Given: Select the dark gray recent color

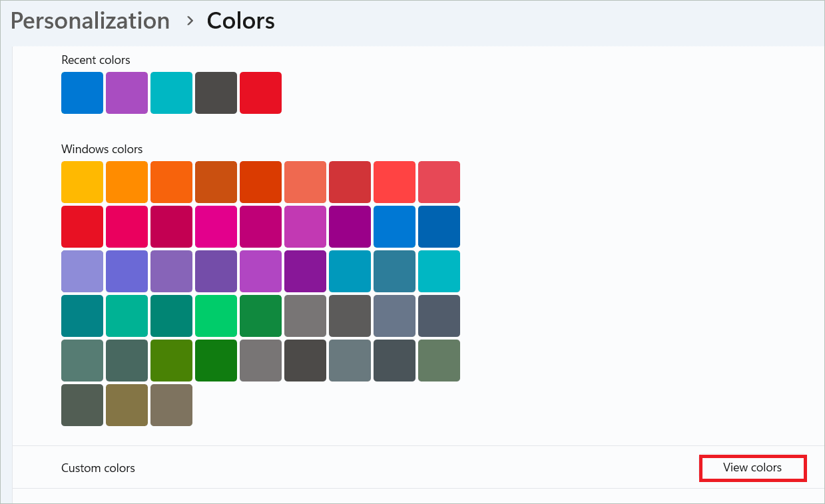Looking at the screenshot, I should click(216, 93).
